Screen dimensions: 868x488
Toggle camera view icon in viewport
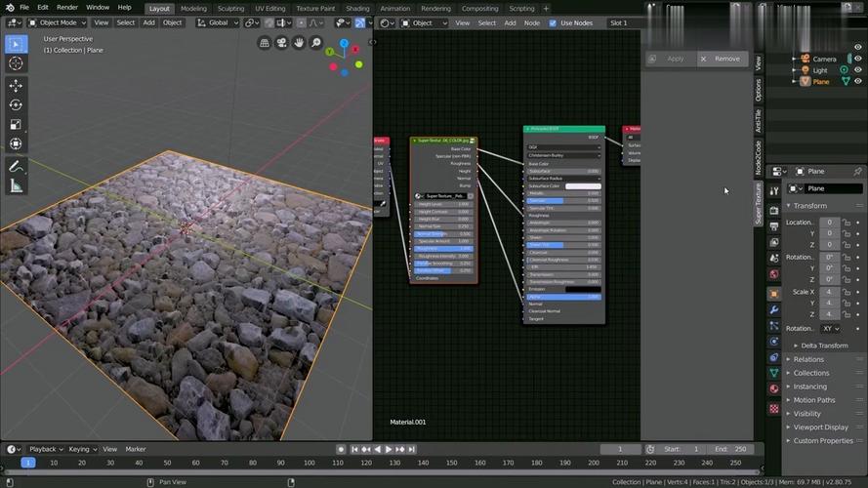pyautogui.click(x=282, y=43)
